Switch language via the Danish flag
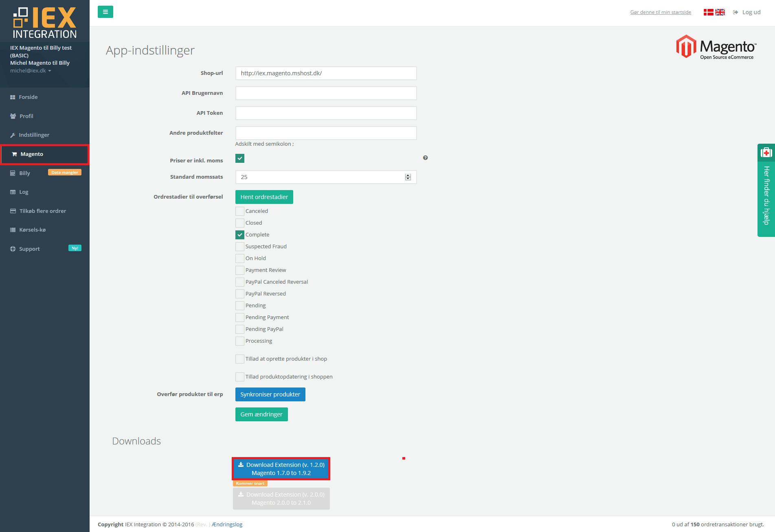775x532 pixels. coord(709,12)
